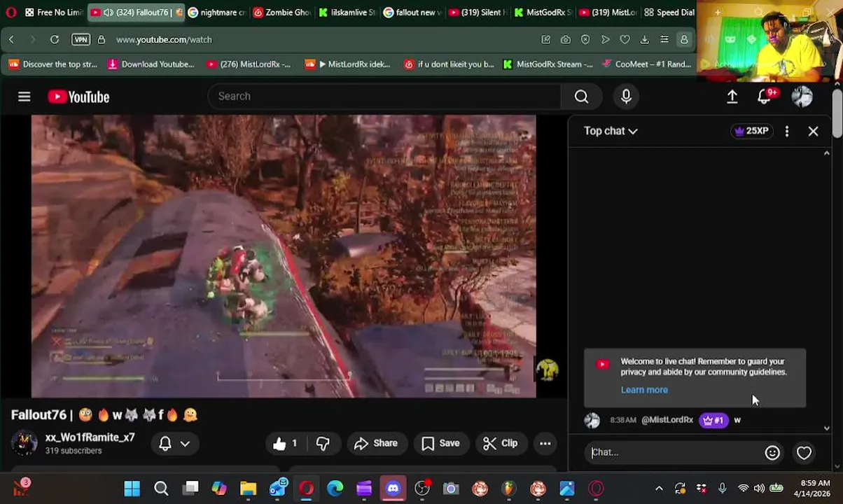
Task: Open CooMeet bookmark
Action: tap(646, 64)
